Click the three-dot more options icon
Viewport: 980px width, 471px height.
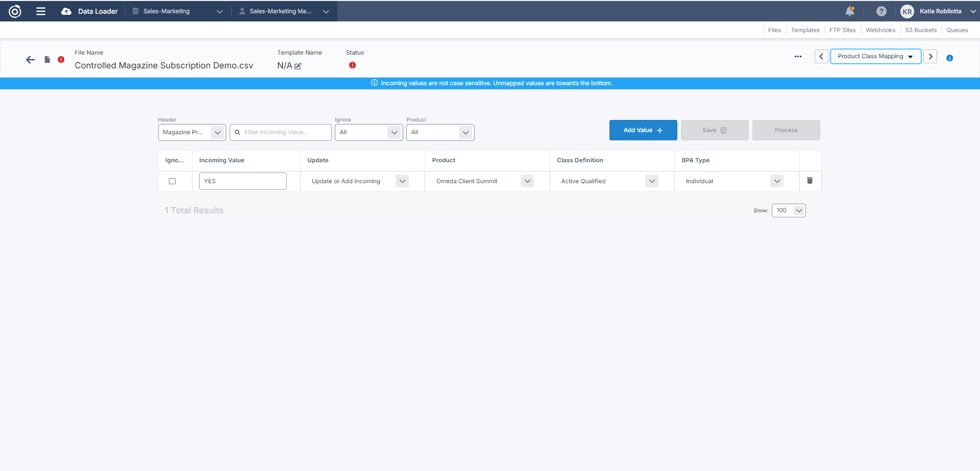coord(798,57)
